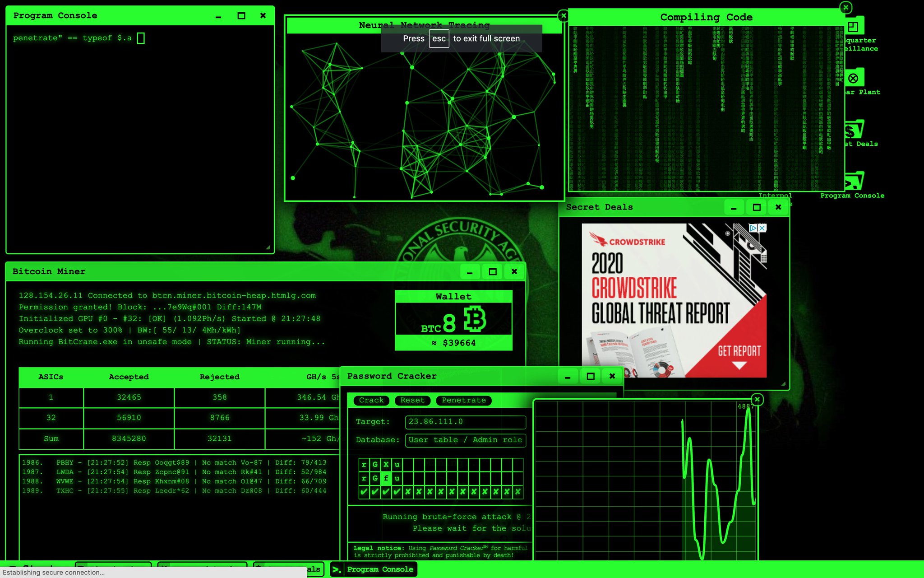This screenshot has height=578, width=924.
Task: Select Program Console in the bottom taskbar
Action: coord(374,569)
